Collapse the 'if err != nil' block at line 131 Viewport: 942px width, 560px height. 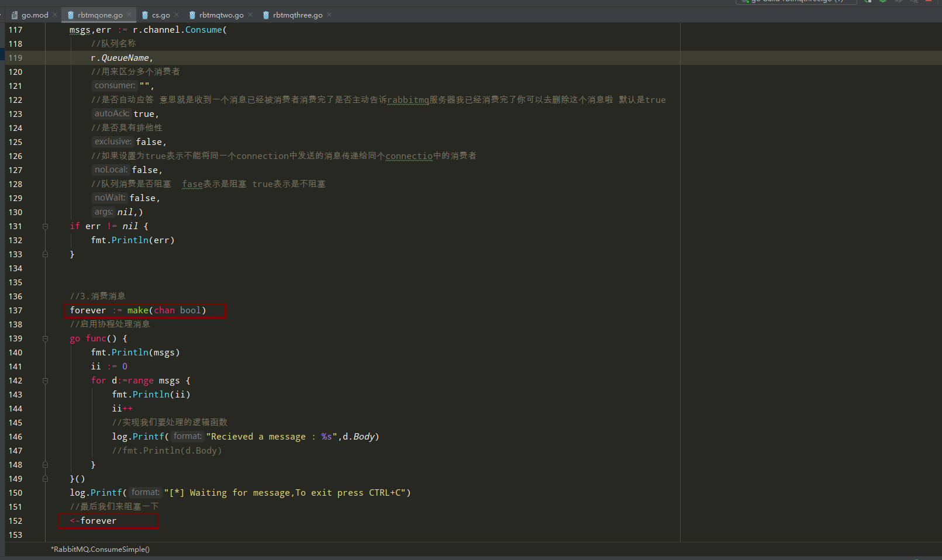[x=45, y=226]
